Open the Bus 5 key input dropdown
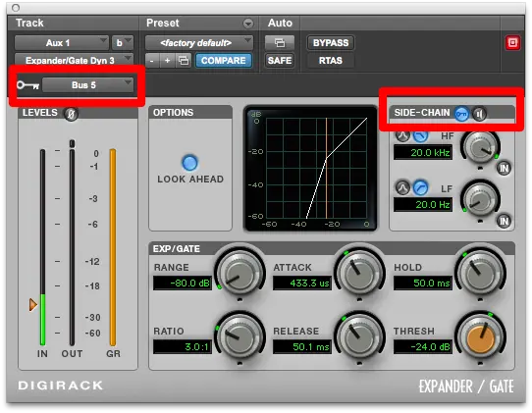This screenshot has height=413, width=532. [x=87, y=84]
